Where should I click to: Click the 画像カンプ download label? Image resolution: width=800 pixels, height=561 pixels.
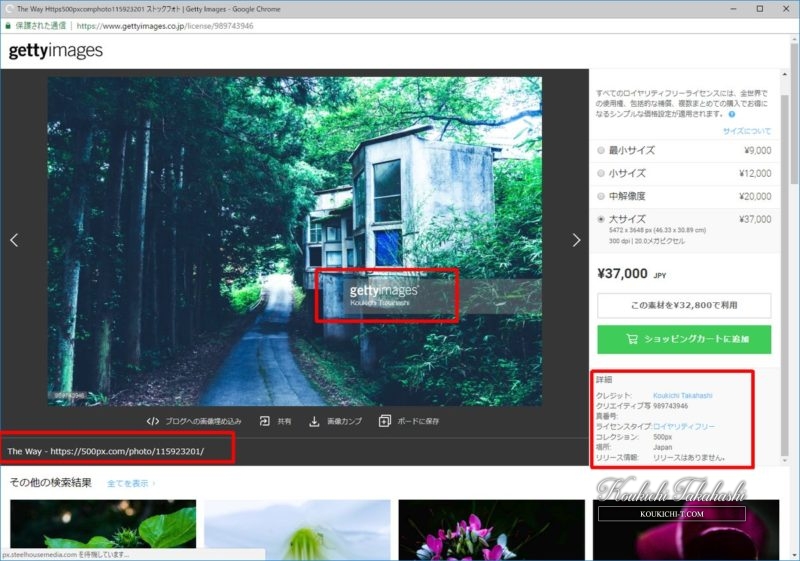click(x=344, y=421)
